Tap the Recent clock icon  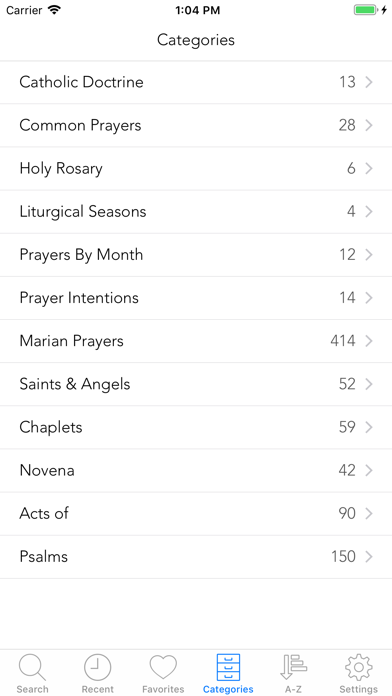[97, 667]
